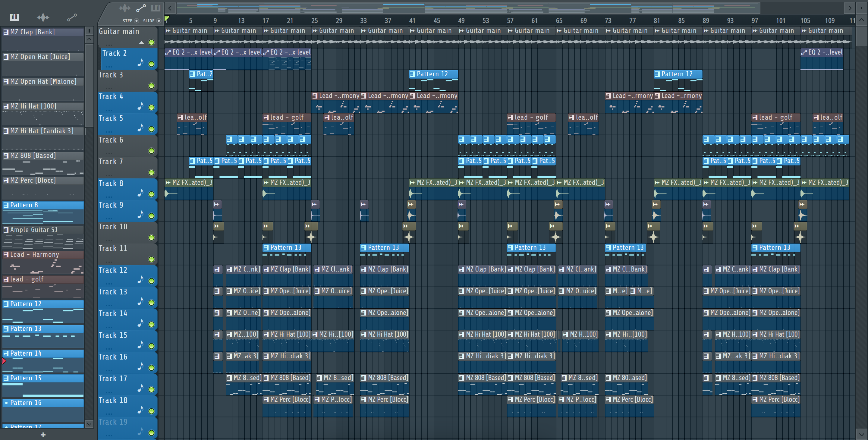Open the Track 9 options dots
Viewport: 868px width, 440px height.
(109, 219)
